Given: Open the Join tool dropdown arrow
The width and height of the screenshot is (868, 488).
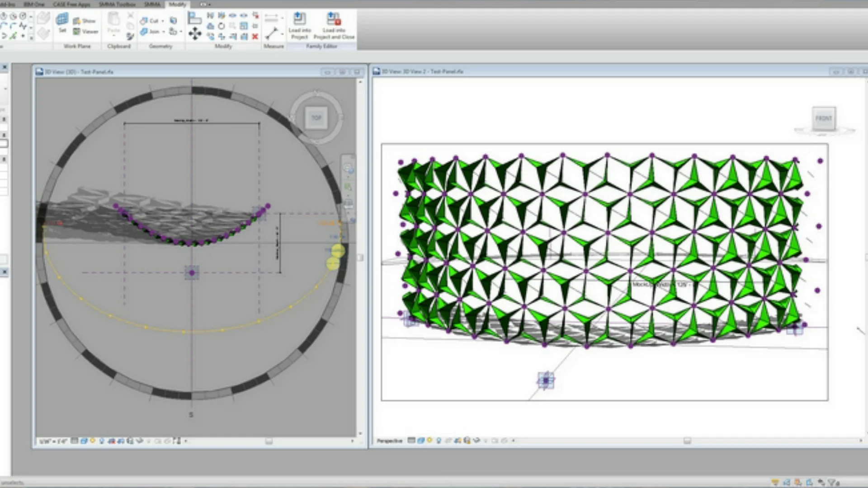Looking at the screenshot, I should coord(163,31).
